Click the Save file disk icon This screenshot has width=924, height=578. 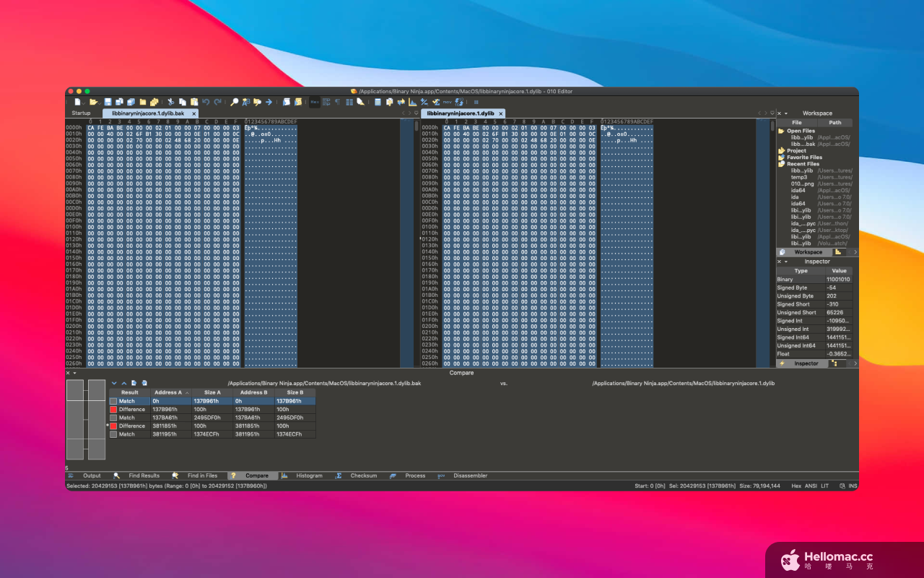(x=108, y=102)
